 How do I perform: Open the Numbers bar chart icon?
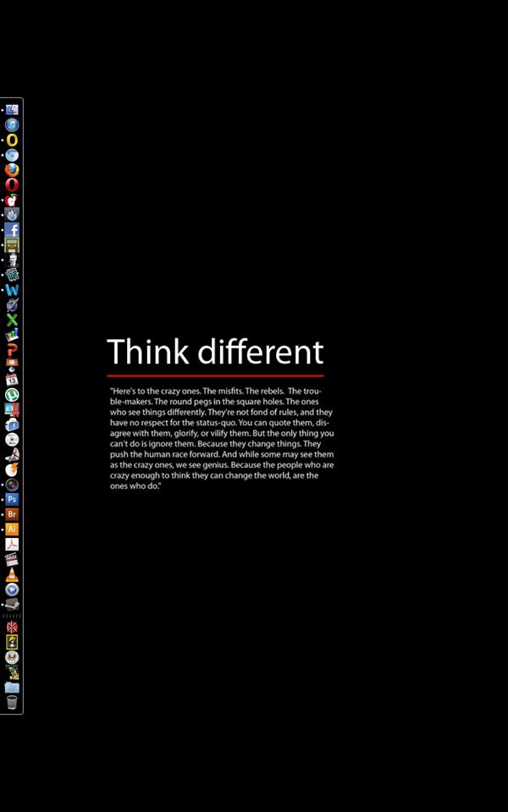click(x=12, y=335)
